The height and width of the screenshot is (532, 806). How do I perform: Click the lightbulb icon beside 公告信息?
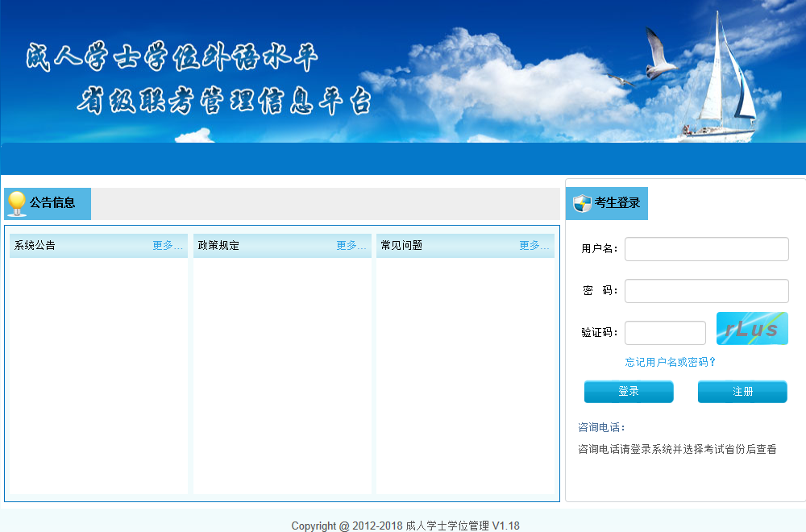15,203
